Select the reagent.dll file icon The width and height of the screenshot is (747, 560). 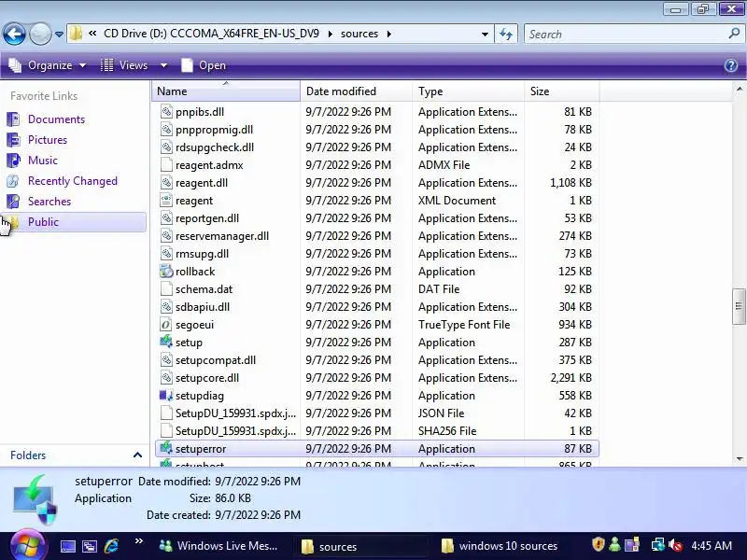click(x=166, y=182)
